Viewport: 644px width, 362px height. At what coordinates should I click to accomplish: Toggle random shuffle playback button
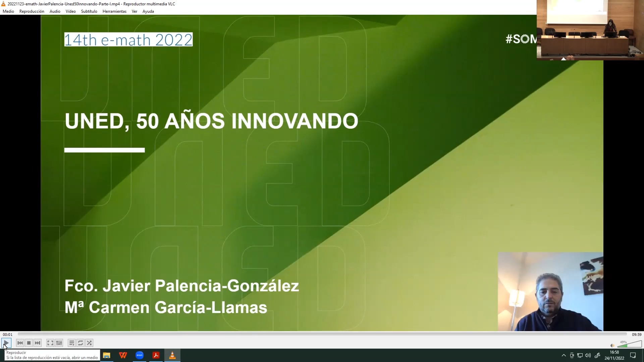point(89,343)
